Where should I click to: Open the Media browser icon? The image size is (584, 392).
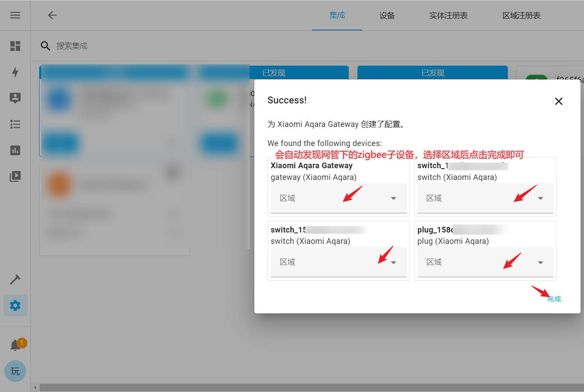[15, 176]
